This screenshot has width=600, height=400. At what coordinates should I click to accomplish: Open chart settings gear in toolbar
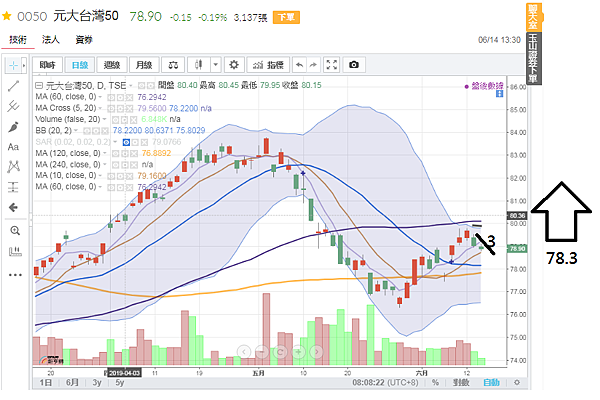pyautogui.click(x=234, y=64)
